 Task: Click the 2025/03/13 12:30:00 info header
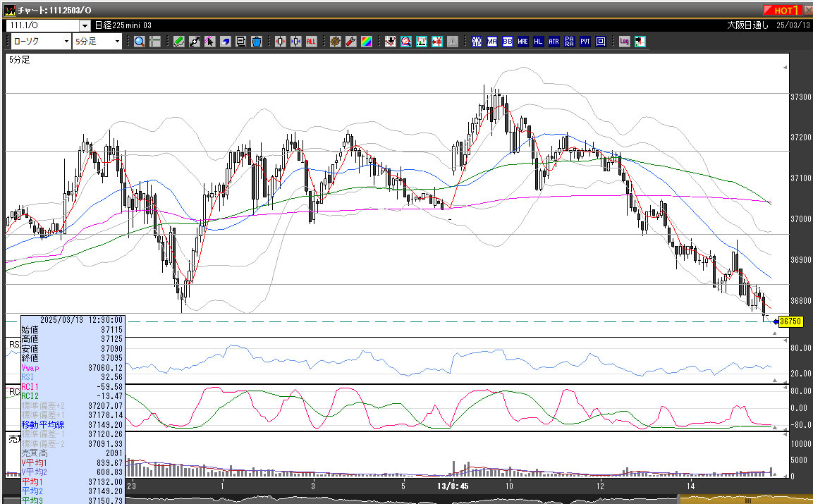pyautogui.click(x=81, y=320)
